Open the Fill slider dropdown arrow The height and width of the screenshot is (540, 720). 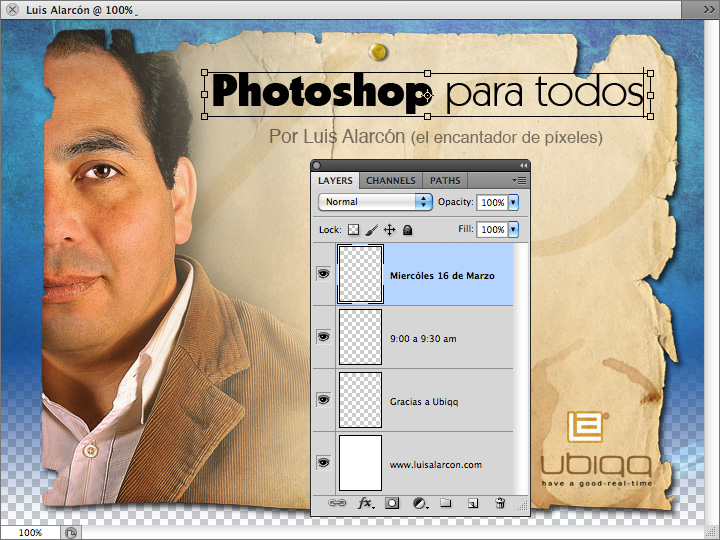(513, 230)
